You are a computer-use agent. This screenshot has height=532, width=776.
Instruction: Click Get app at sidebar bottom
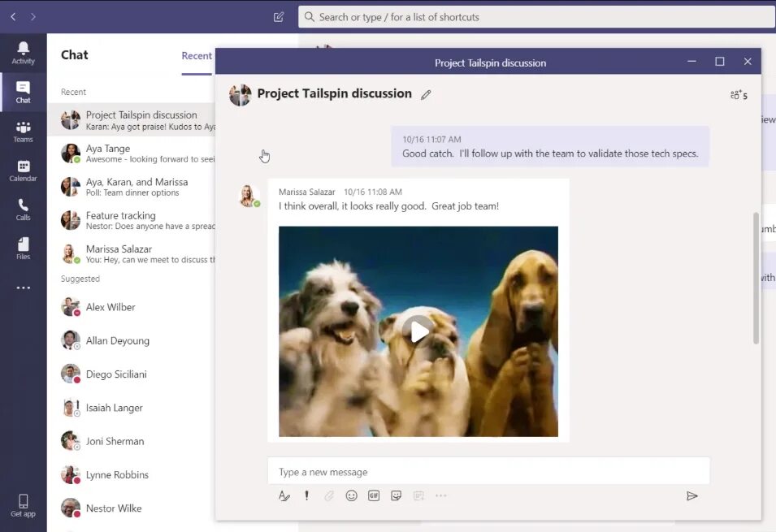click(x=24, y=505)
